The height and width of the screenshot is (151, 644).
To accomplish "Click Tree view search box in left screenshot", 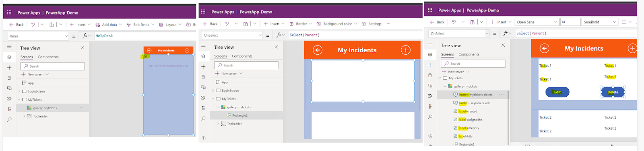I will [x=53, y=66].
